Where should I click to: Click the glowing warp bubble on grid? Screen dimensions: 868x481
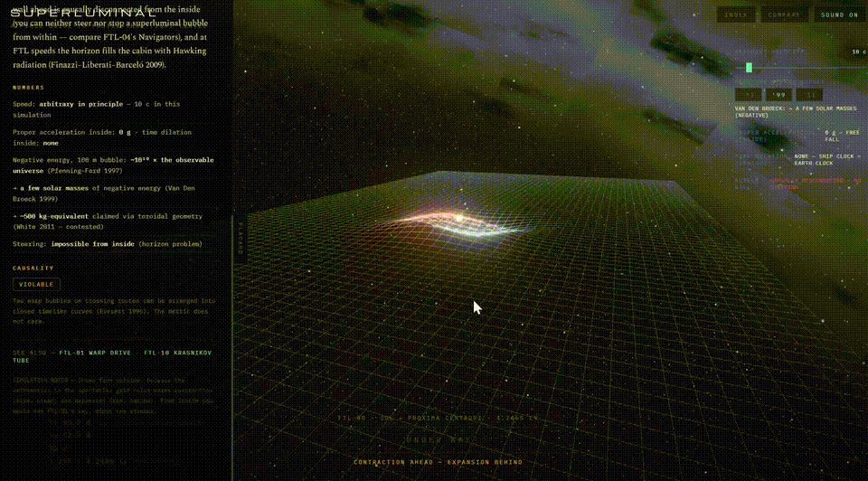[458, 222]
